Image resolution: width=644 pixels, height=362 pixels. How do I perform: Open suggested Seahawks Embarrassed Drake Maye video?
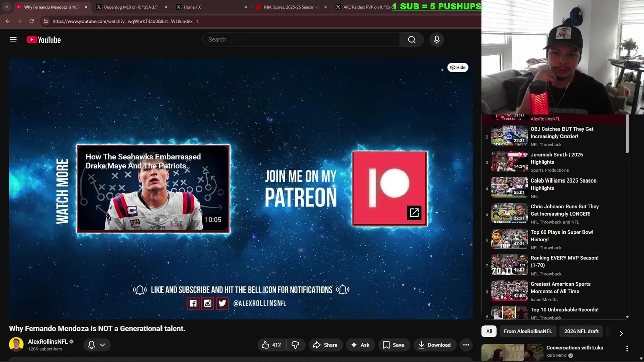point(153,189)
